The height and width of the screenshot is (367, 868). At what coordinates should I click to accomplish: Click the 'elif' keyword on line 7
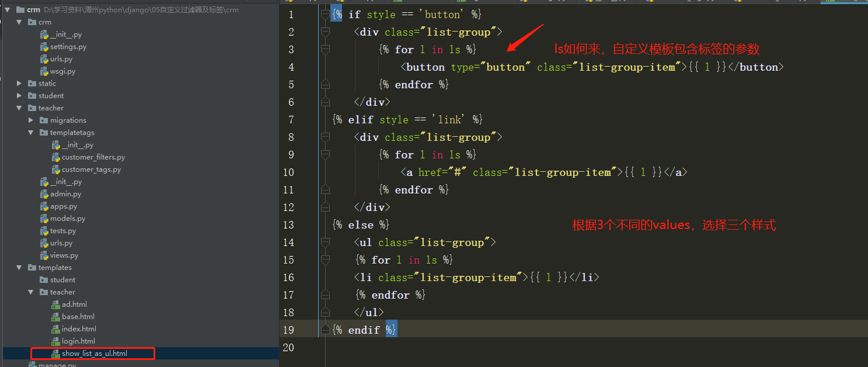pos(361,120)
